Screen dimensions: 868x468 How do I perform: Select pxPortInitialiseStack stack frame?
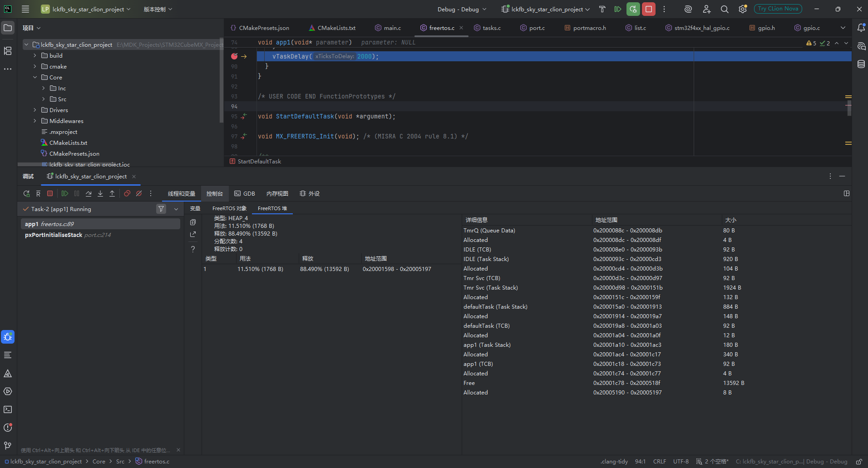pyautogui.click(x=100, y=235)
